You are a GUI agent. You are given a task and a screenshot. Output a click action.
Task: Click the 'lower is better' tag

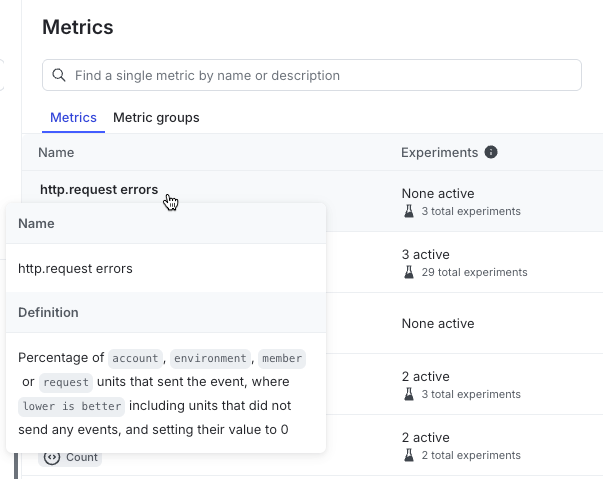click(72, 406)
